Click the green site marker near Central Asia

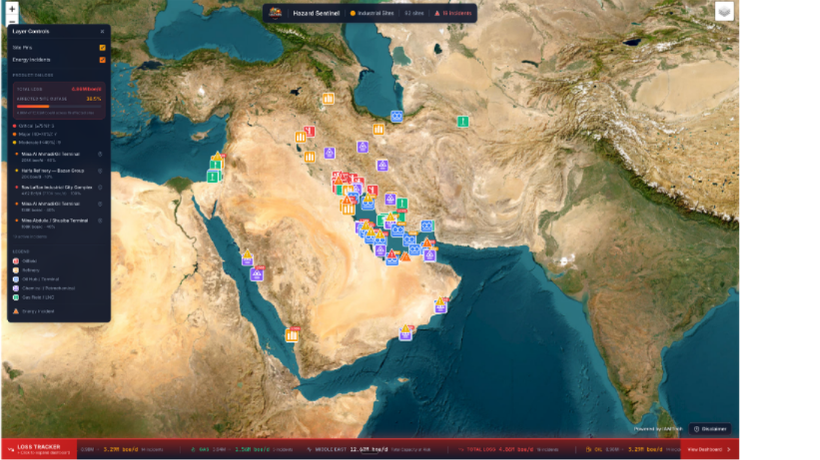[463, 122]
